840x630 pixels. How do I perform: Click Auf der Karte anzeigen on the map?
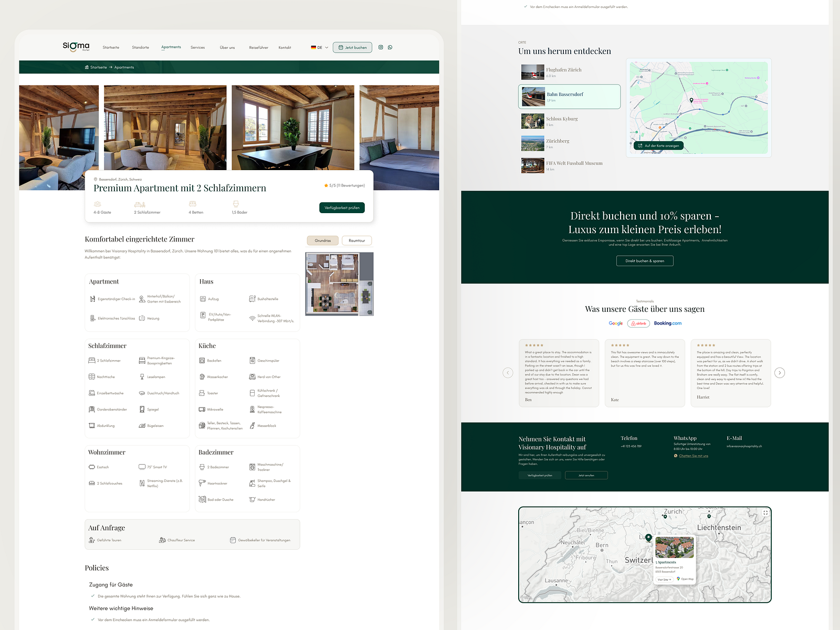click(x=658, y=145)
